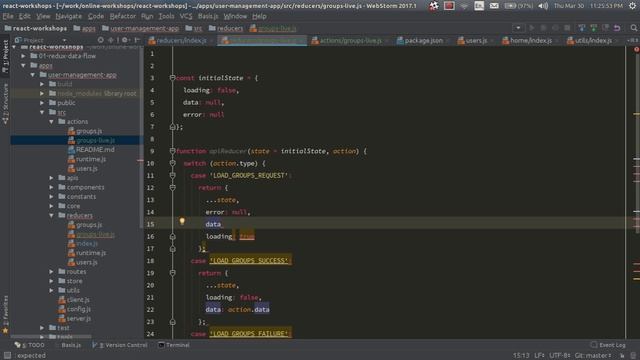Image resolution: width=640 pixels, height=360 pixels.
Task: Open the TODO tool window
Action: tap(29, 345)
